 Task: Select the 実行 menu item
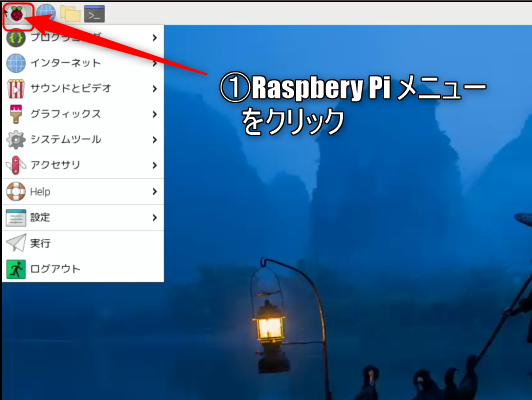click(83, 243)
